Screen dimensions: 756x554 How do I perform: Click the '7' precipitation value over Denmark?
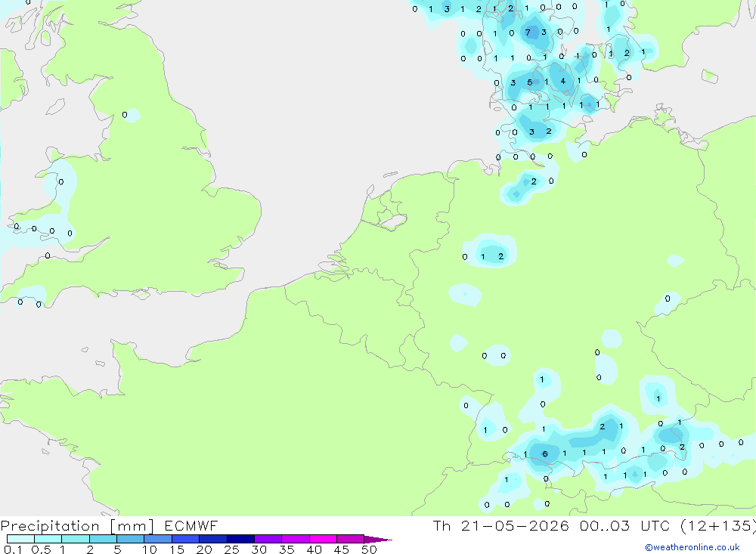(528, 32)
